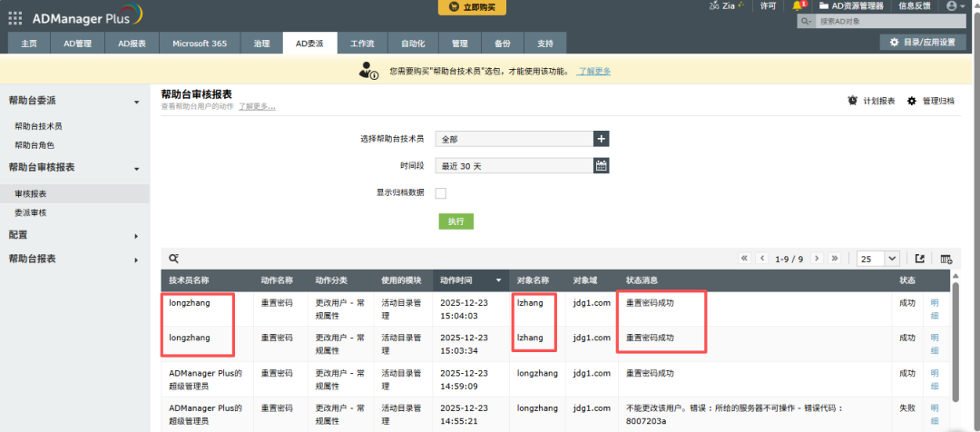Click the add/remove columns icon

tap(946, 259)
